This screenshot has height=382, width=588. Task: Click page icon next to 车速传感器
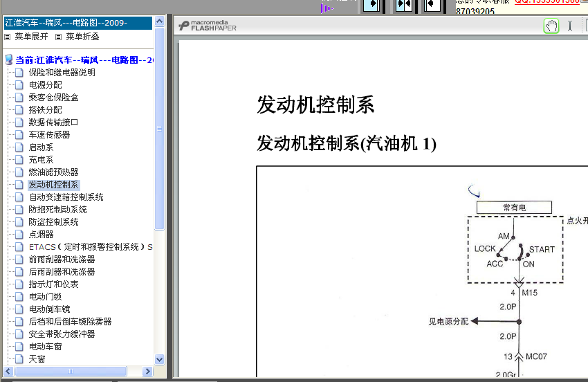[x=19, y=135]
